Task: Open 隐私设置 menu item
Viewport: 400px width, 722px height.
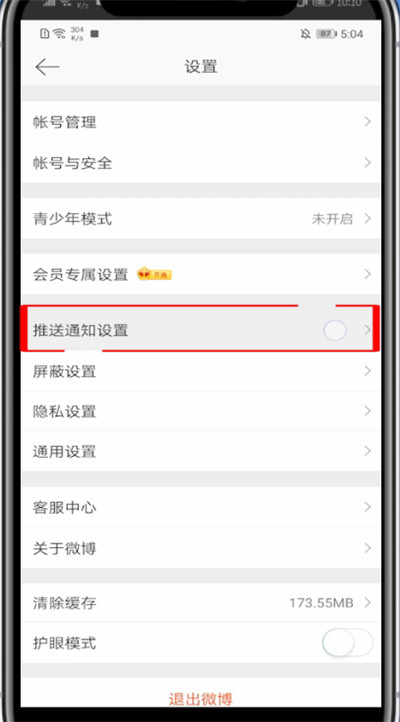Action: click(x=201, y=411)
